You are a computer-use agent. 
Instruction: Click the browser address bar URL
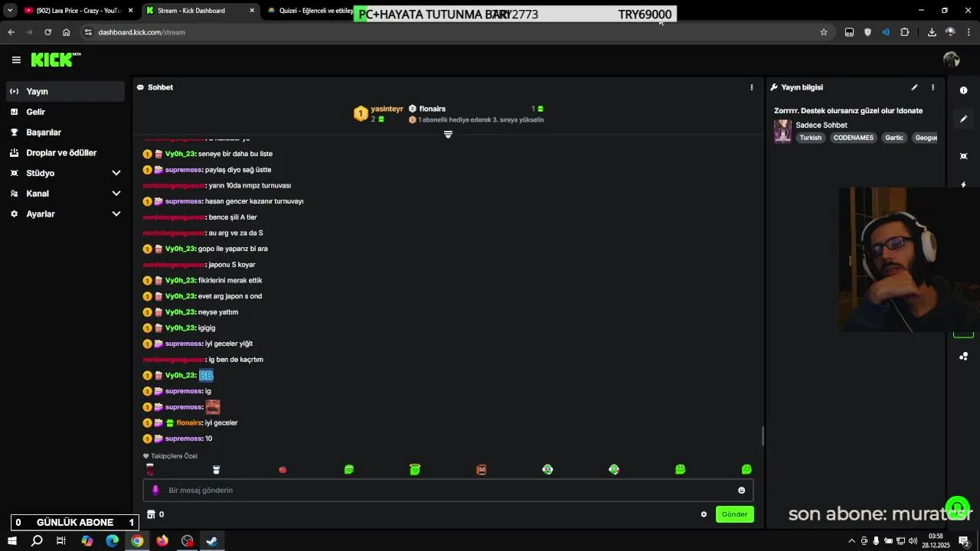point(142,32)
